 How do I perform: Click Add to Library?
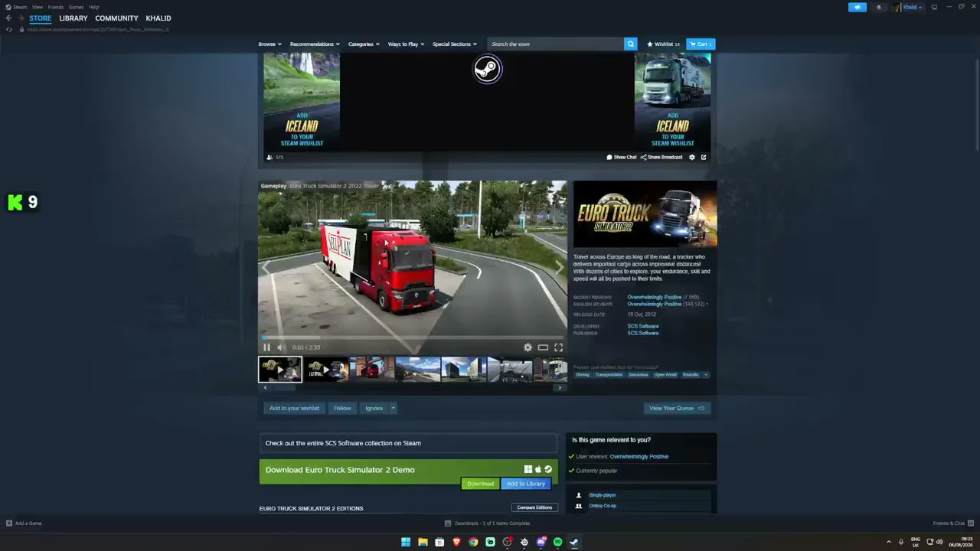tap(526, 484)
